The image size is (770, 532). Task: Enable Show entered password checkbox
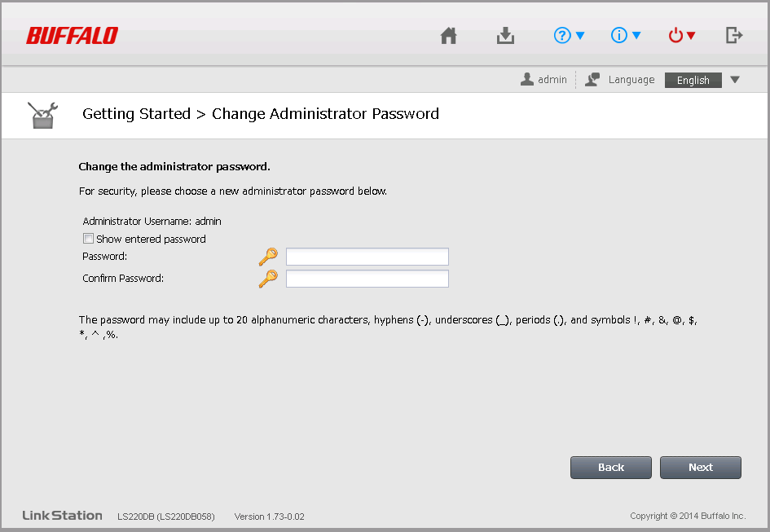click(88, 240)
